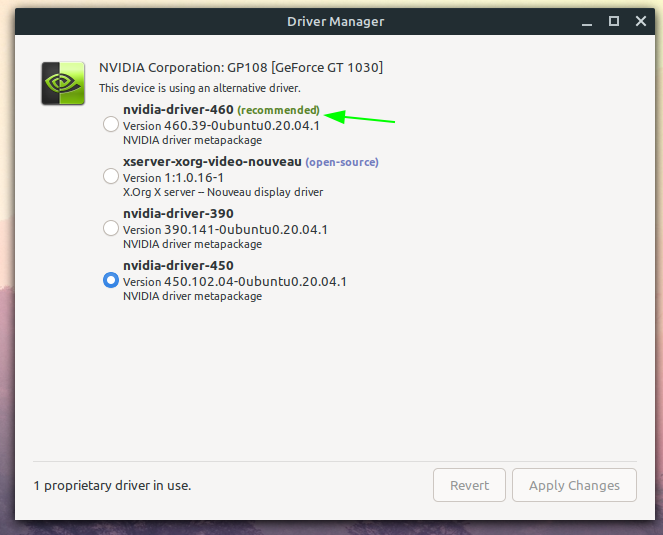Click the selected nvidia-driver-450 radio button

coord(111,280)
